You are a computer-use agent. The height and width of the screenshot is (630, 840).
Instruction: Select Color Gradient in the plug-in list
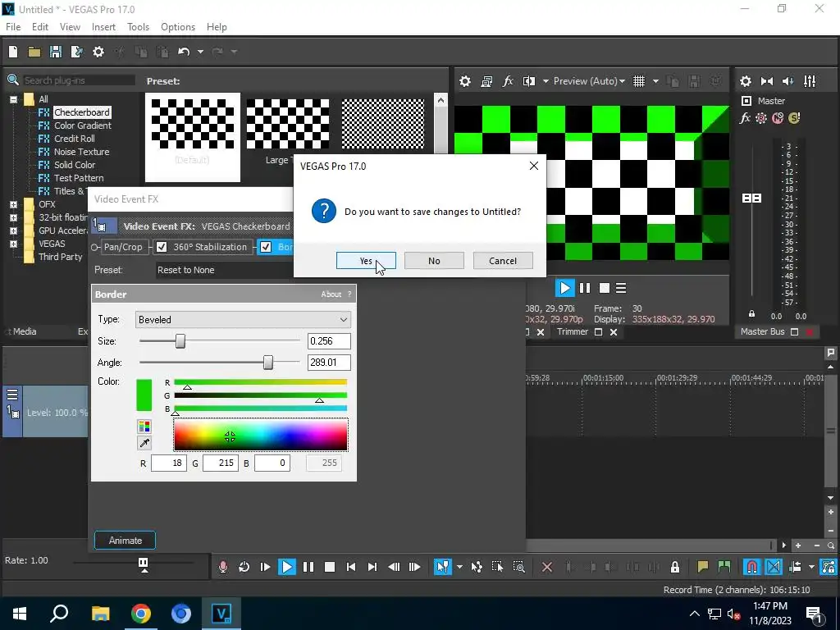[x=83, y=126]
